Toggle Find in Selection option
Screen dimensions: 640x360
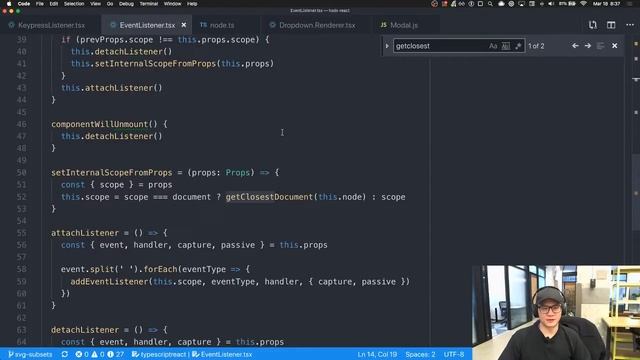click(600, 46)
